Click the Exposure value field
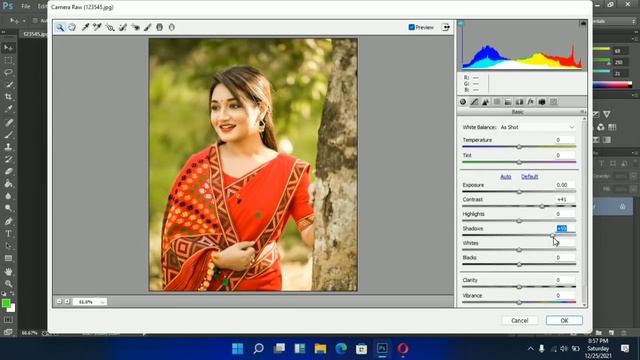The height and width of the screenshot is (360, 640). 565,185
